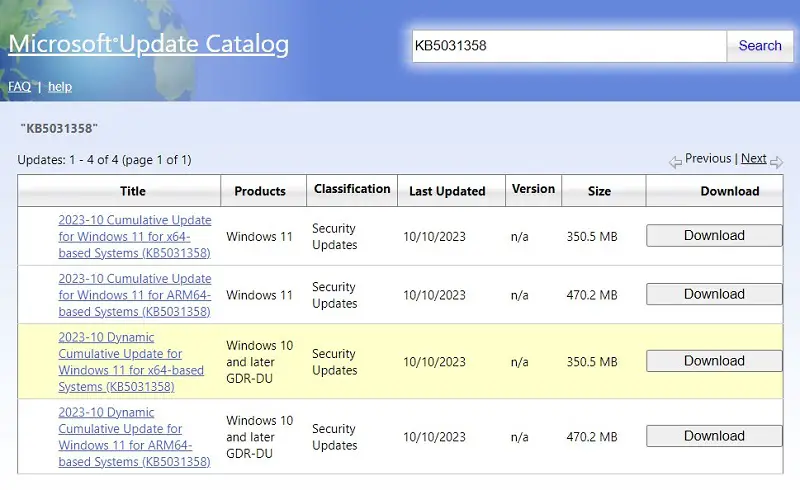
Task: Click Security Updates cell in ARM64 Cumulative row
Action: (x=335, y=295)
